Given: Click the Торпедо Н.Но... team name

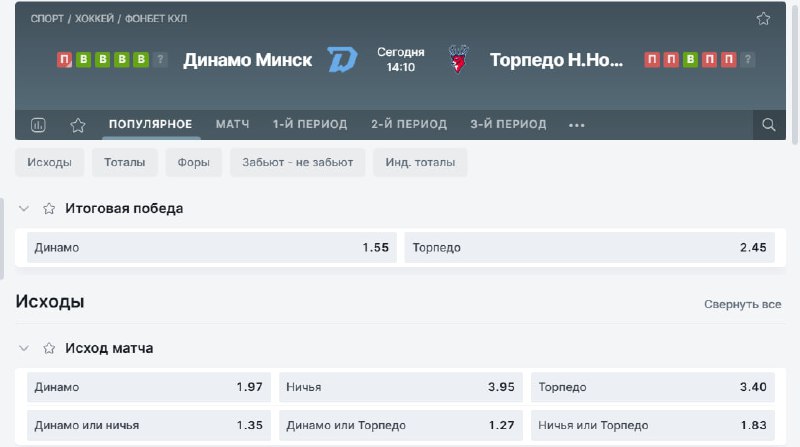Looking at the screenshot, I should pos(556,60).
